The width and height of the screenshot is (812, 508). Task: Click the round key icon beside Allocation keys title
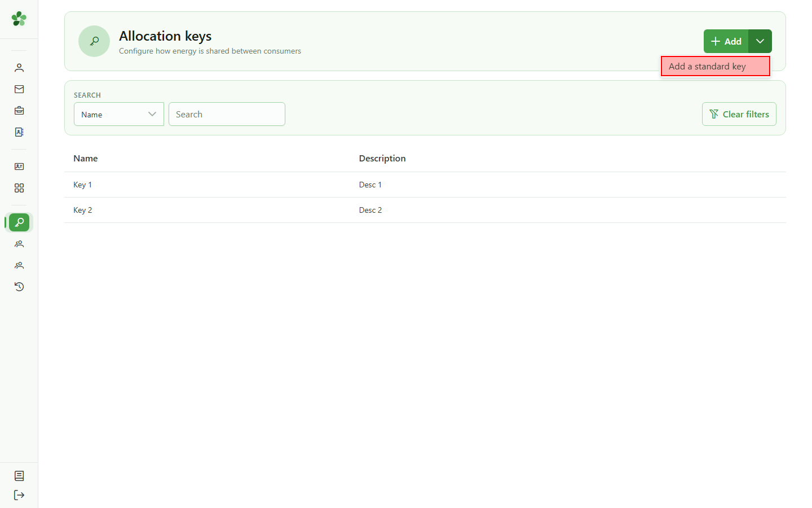tap(94, 41)
